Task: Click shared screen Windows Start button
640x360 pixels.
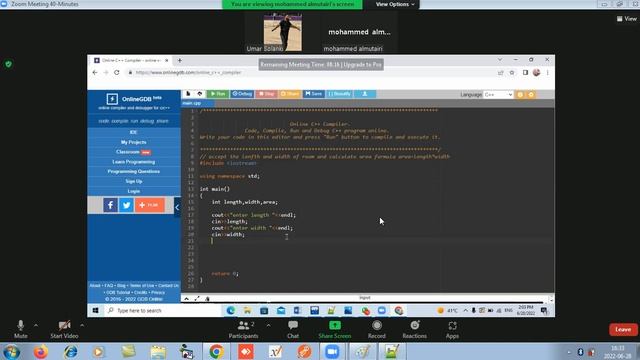Action: (x=96, y=311)
